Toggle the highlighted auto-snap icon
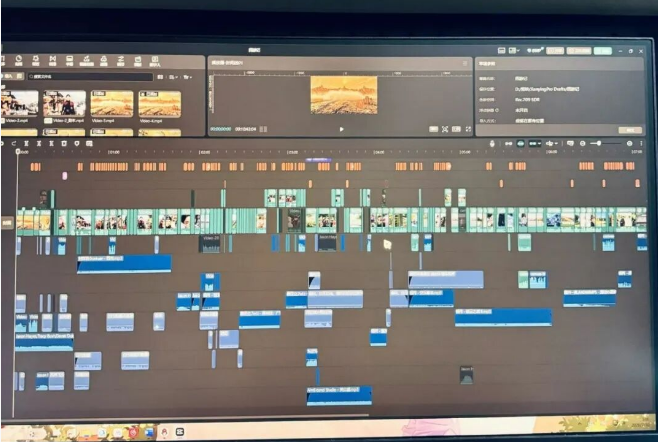 pyautogui.click(x=520, y=144)
